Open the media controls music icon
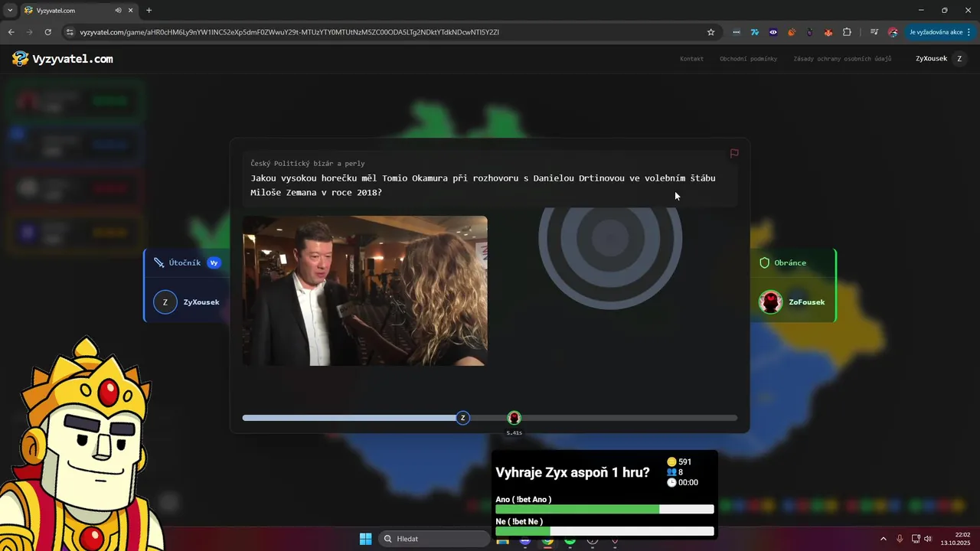 874,32
